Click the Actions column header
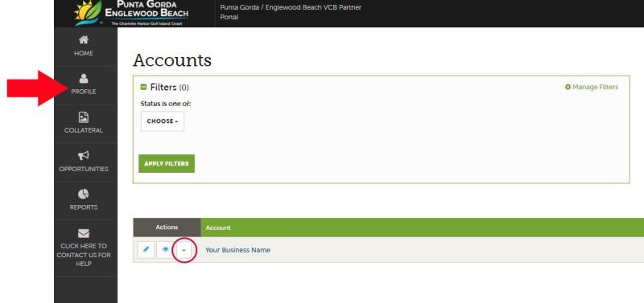 [x=167, y=227]
